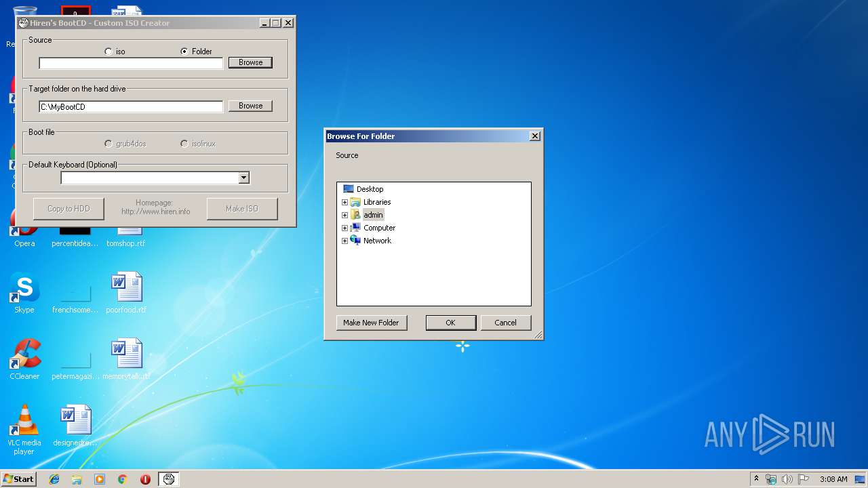Click the Copy to HDD button
Image resolution: width=868 pixels, height=488 pixels.
click(x=68, y=209)
